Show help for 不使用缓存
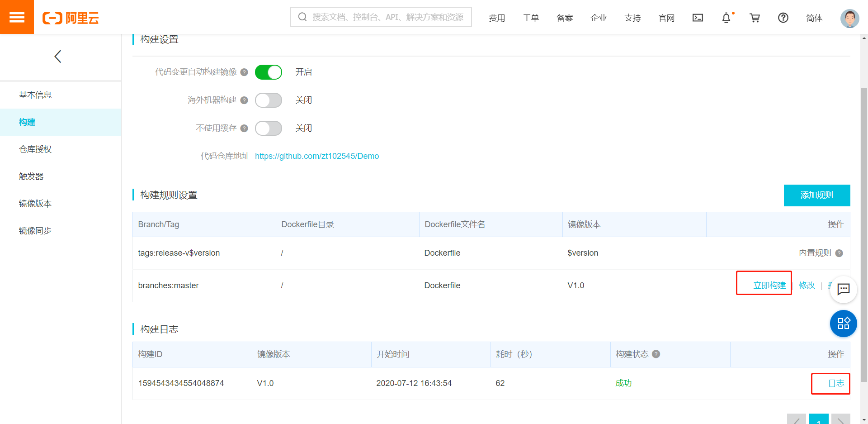 [244, 129]
